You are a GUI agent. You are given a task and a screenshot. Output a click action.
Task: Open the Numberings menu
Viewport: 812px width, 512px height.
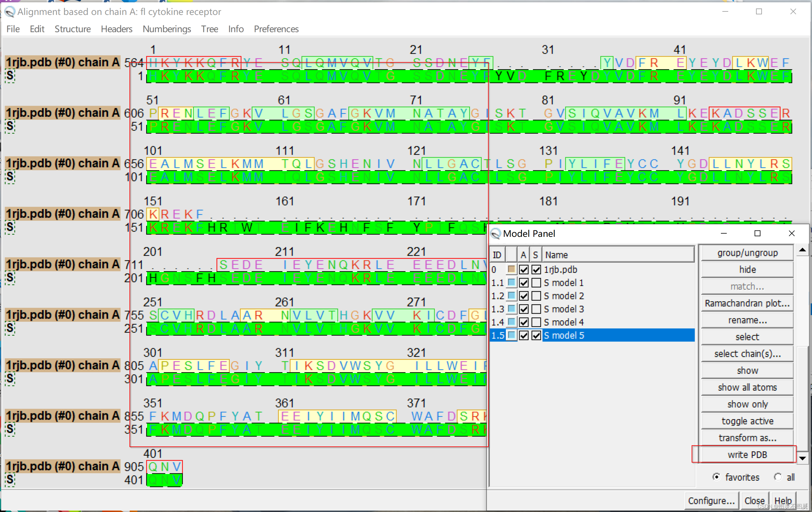pyautogui.click(x=167, y=29)
